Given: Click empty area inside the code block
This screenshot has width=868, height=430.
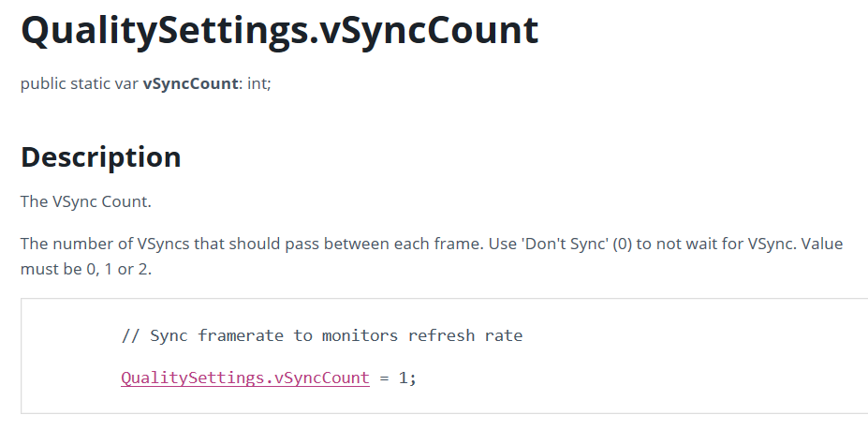Looking at the screenshot, I should pos(664,358).
